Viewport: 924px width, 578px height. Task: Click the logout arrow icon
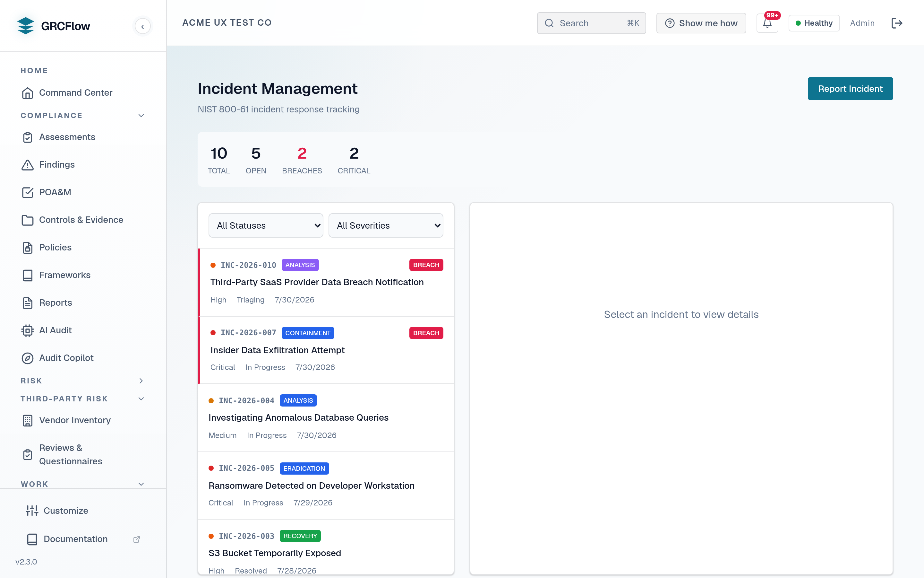pyautogui.click(x=897, y=23)
